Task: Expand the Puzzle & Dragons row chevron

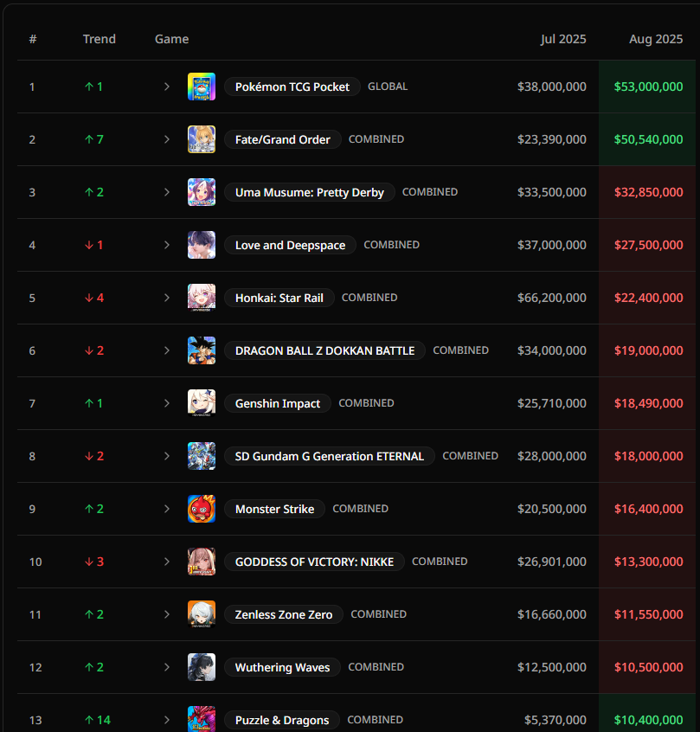Action: (167, 719)
